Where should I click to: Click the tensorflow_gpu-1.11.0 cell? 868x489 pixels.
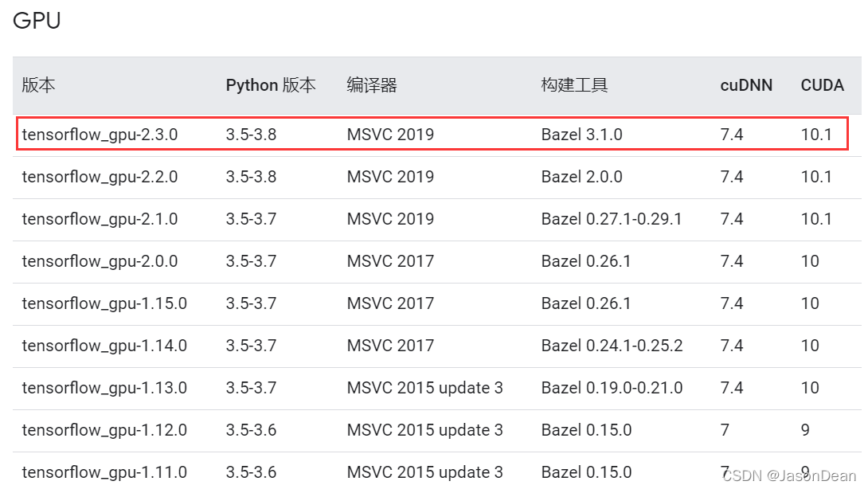click(104, 472)
